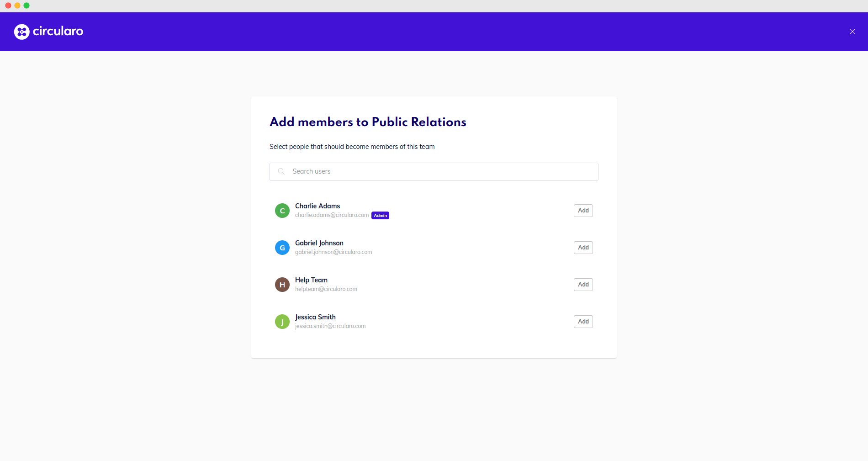The width and height of the screenshot is (868, 461).
Task: Click the X icon in the purple header
Action: pyautogui.click(x=852, y=32)
